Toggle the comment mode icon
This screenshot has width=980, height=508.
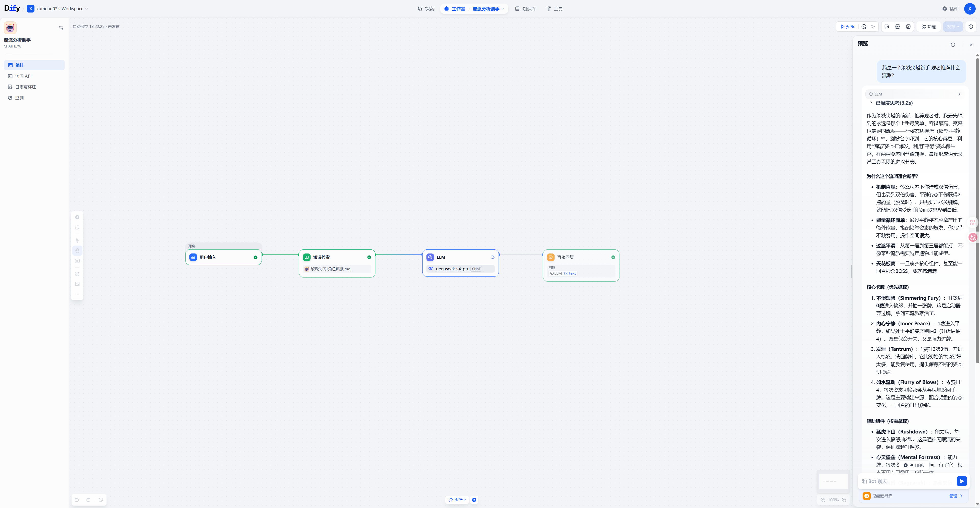77,261
